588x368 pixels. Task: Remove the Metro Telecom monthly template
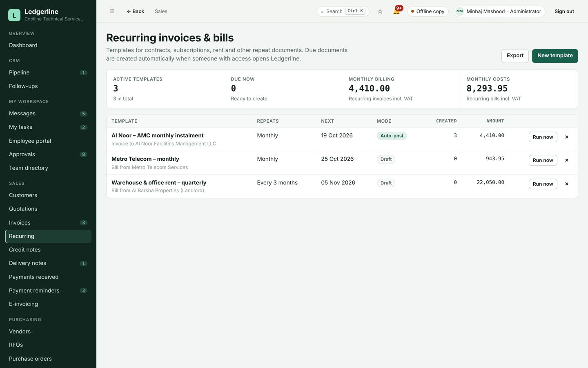pos(567,160)
